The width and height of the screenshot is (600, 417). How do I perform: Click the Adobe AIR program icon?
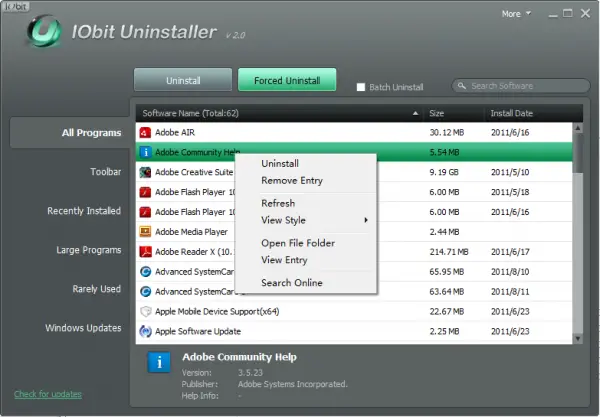(145, 132)
